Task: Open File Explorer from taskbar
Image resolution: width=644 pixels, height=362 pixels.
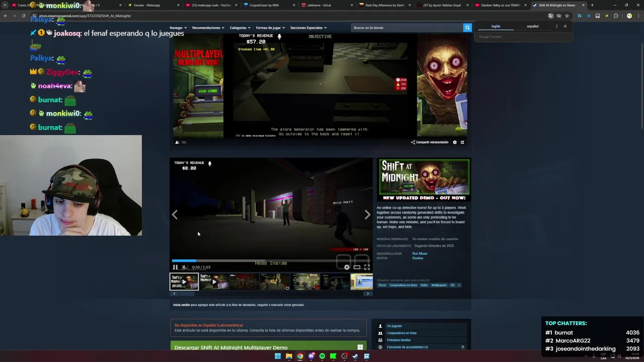Action: (x=289, y=356)
